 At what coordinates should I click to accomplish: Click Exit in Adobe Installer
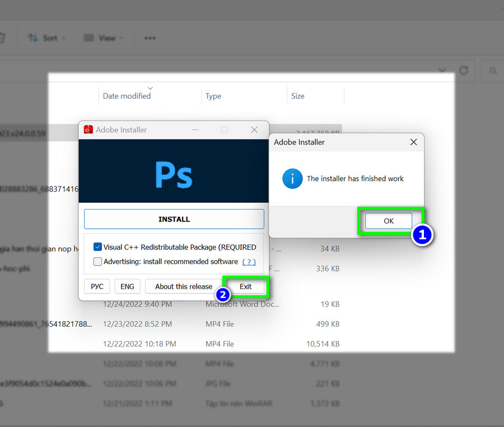click(x=246, y=286)
